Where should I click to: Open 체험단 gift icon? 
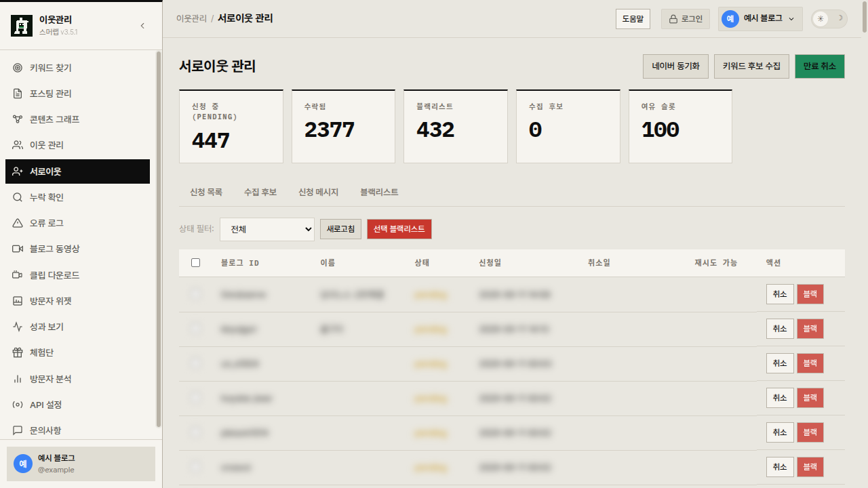(x=18, y=352)
